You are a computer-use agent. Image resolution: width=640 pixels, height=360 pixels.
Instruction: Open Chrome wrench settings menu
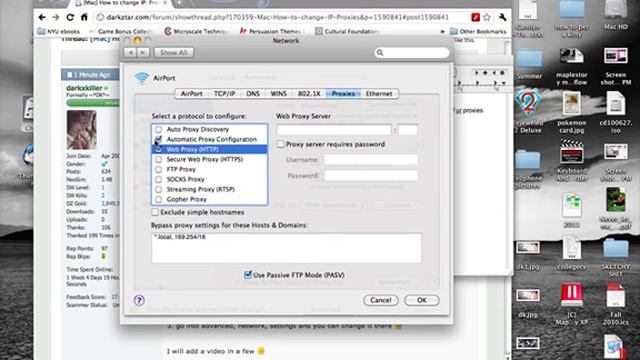pyautogui.click(x=502, y=17)
